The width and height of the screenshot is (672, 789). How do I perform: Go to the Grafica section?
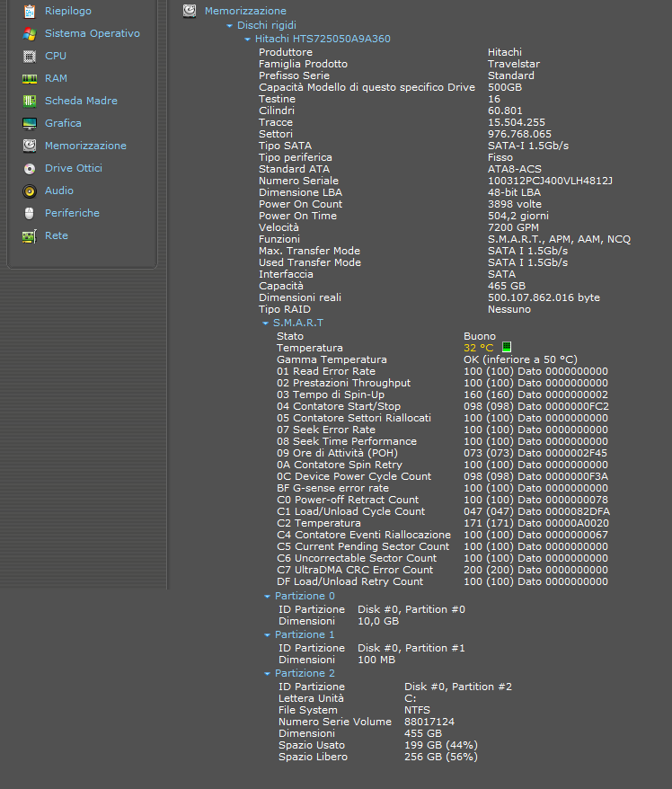(63, 123)
